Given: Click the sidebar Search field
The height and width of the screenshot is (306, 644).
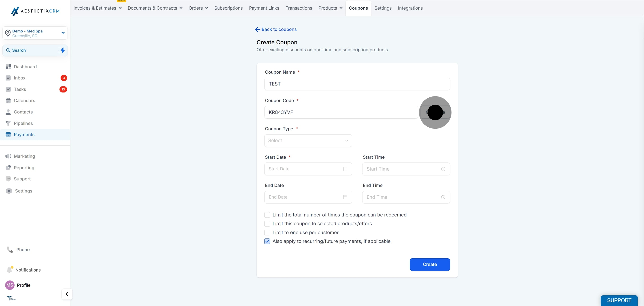Looking at the screenshot, I should (x=35, y=50).
